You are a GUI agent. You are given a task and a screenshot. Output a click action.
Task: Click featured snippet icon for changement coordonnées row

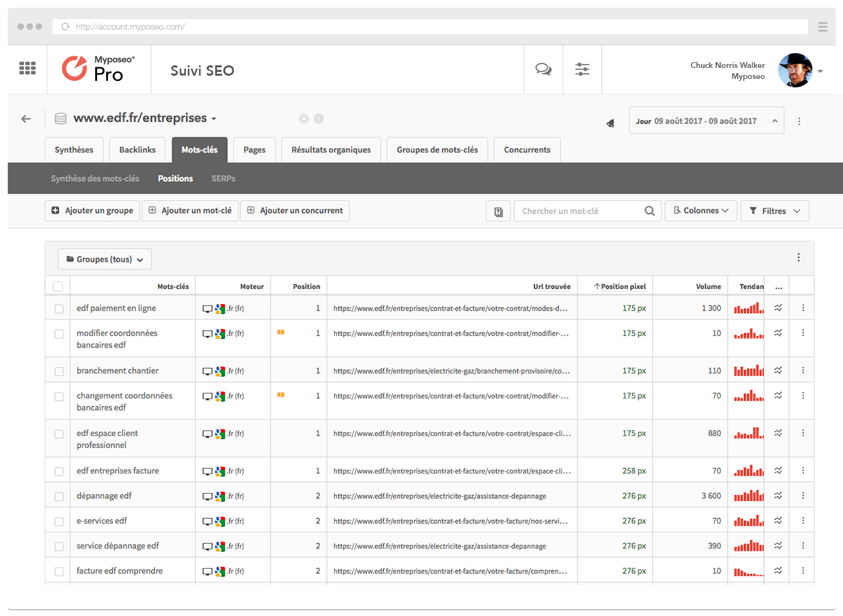coord(281,394)
